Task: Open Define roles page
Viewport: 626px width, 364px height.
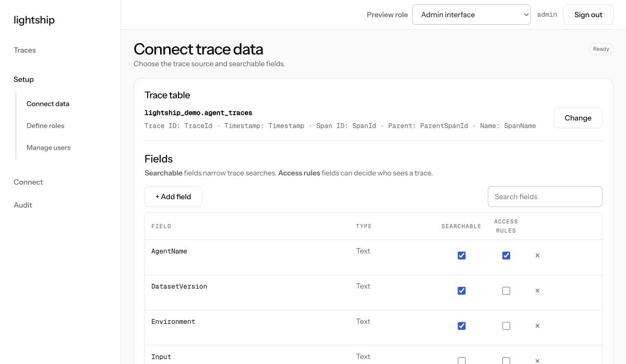Action: pyautogui.click(x=45, y=126)
